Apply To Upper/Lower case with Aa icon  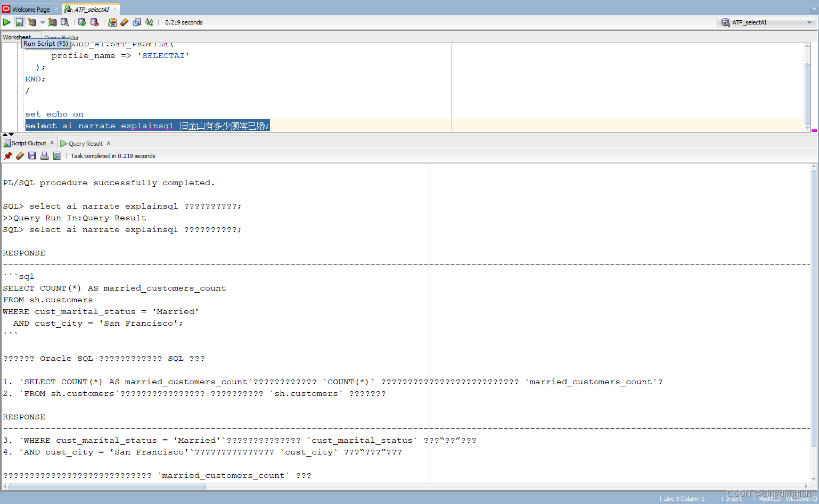click(x=150, y=22)
